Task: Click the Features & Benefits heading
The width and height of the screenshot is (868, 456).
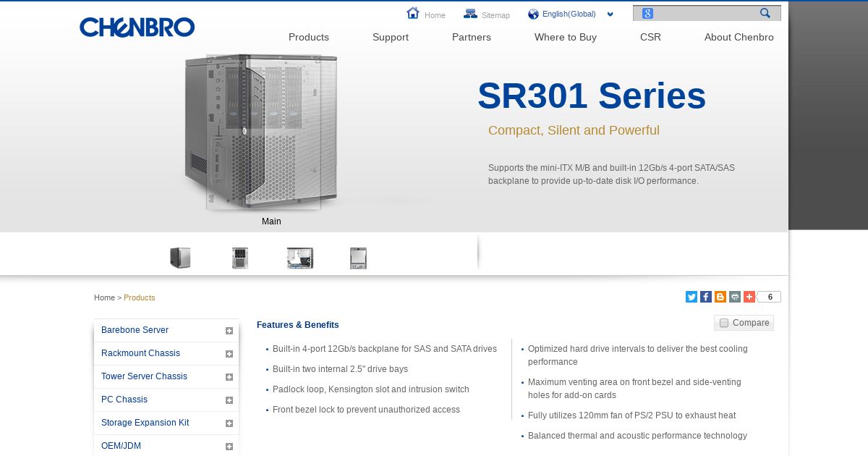Action: point(298,325)
